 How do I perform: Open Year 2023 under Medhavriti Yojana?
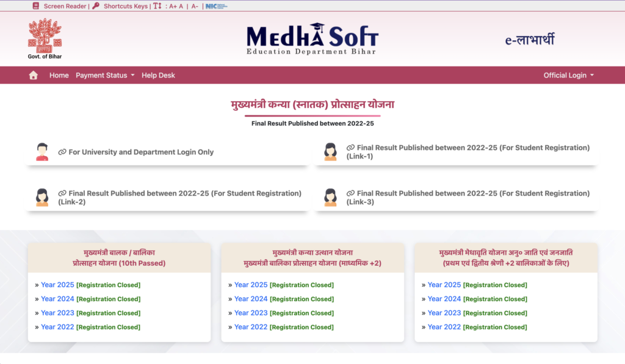pos(444,313)
